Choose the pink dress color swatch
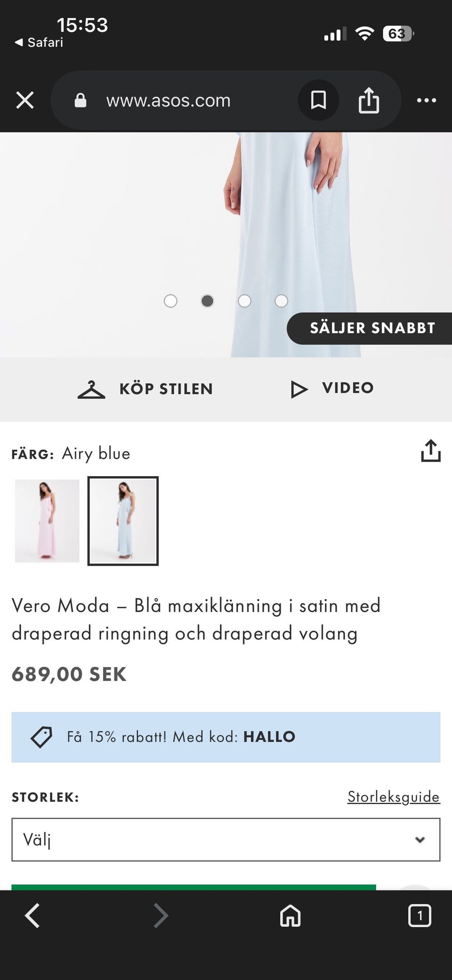The height and width of the screenshot is (980, 452). pyautogui.click(x=47, y=521)
